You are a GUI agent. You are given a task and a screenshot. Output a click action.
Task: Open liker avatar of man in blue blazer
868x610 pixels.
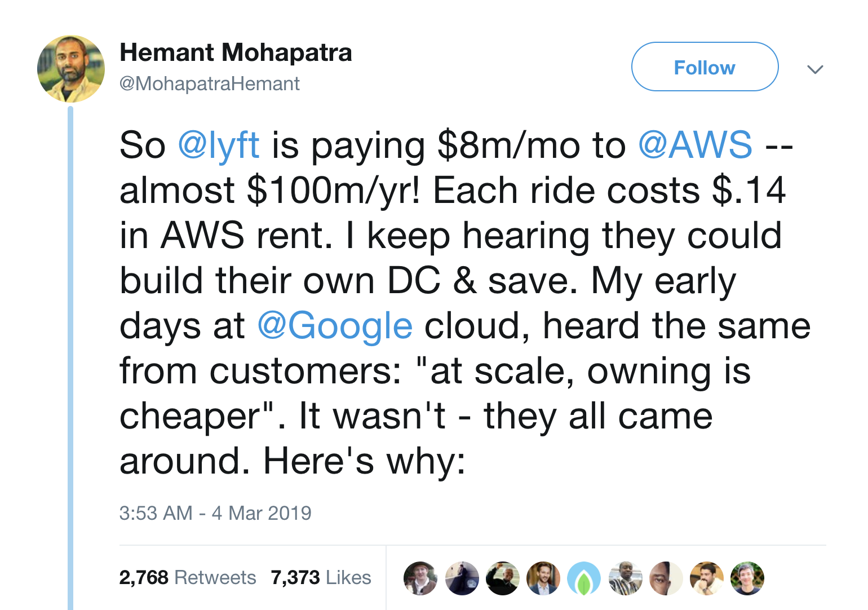pyautogui.click(x=543, y=578)
